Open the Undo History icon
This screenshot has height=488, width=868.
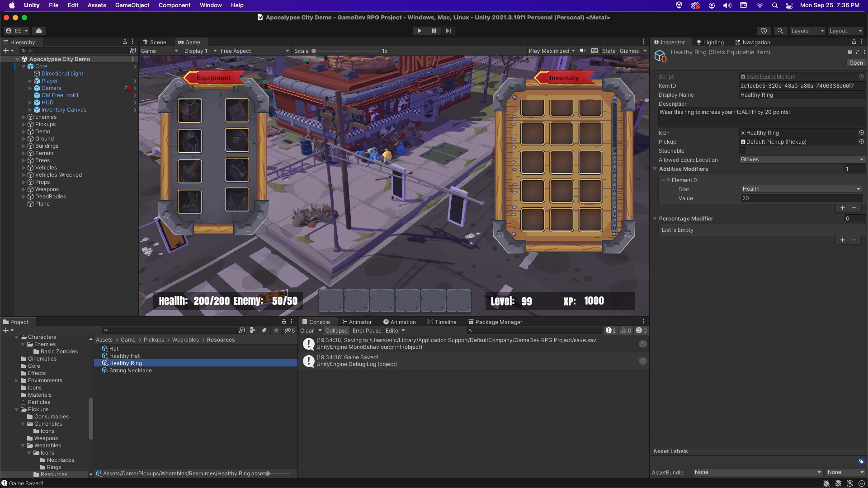click(764, 31)
